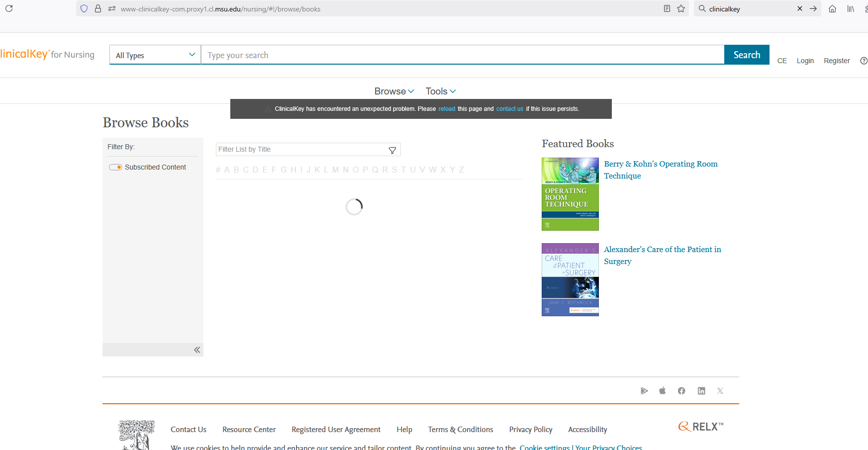Image resolution: width=868 pixels, height=450 pixels.
Task: Visit the LinkedIn icon in footer
Action: click(x=701, y=391)
